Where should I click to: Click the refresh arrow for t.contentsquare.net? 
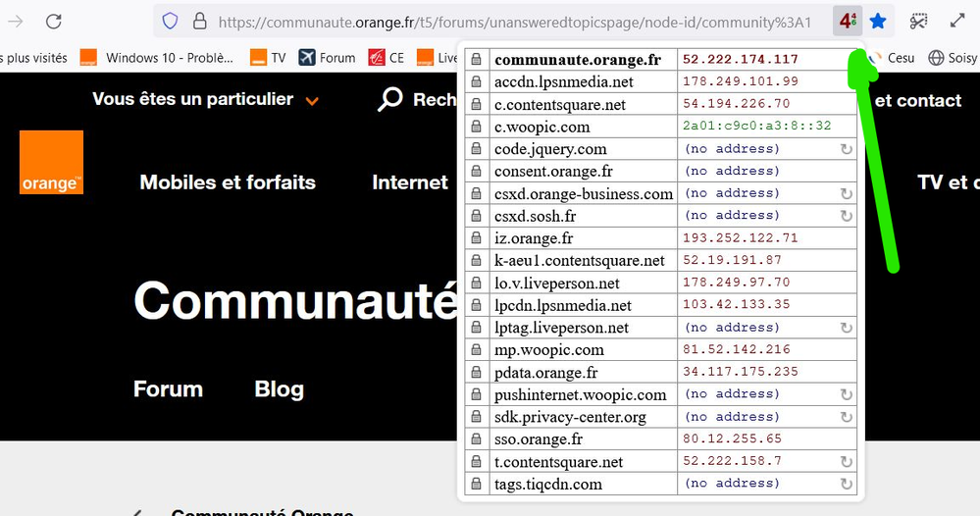847,462
